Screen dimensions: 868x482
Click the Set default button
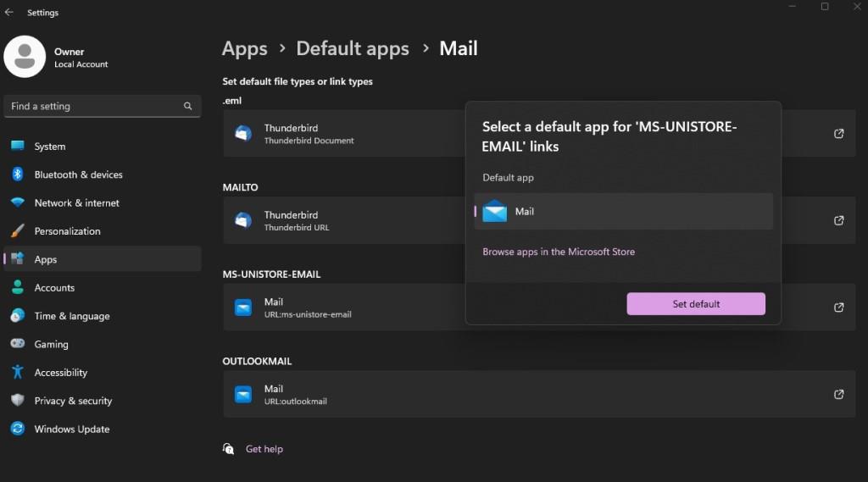point(696,304)
